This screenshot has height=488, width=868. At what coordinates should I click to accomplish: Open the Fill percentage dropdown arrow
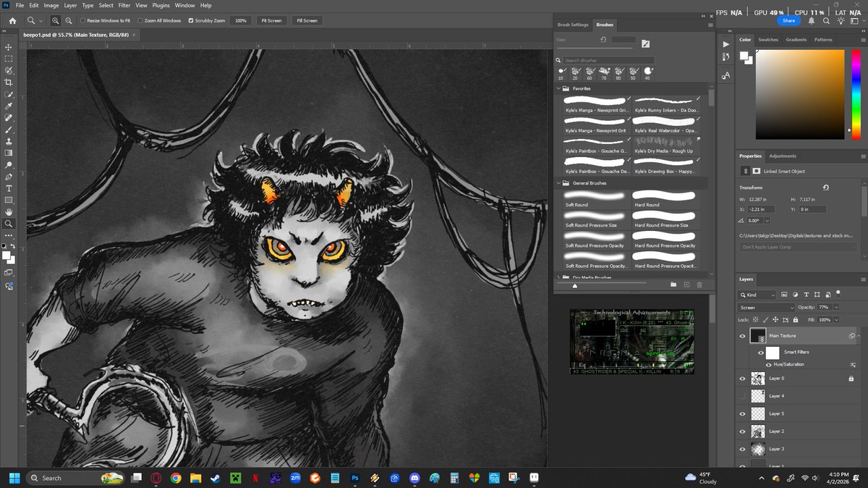(x=837, y=319)
